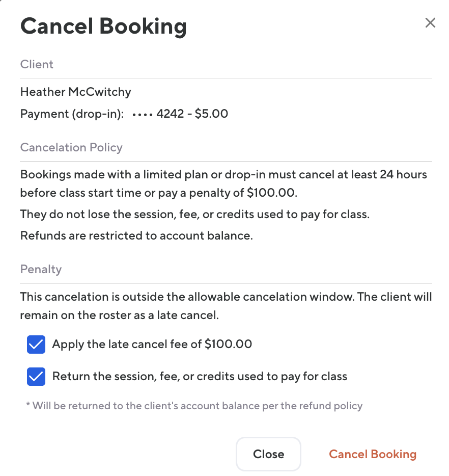Click the Cancel Booking dialog title
449x476 pixels.
point(103,26)
